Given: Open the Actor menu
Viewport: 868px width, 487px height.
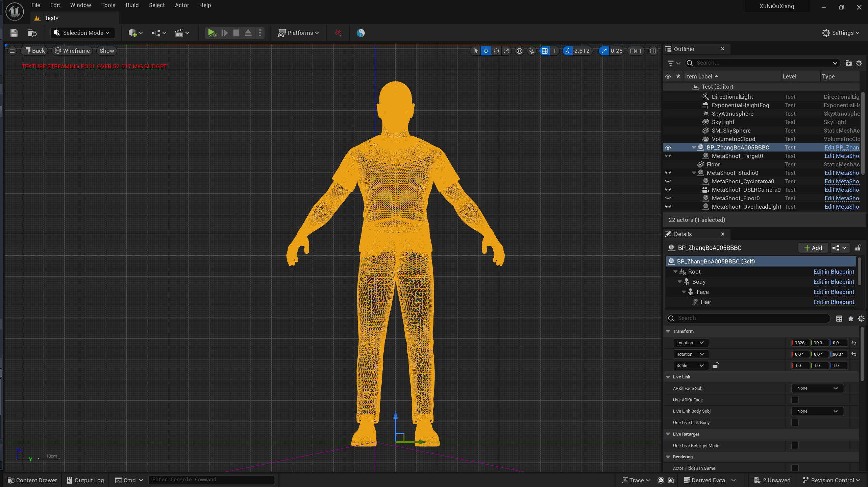Looking at the screenshot, I should point(182,5).
